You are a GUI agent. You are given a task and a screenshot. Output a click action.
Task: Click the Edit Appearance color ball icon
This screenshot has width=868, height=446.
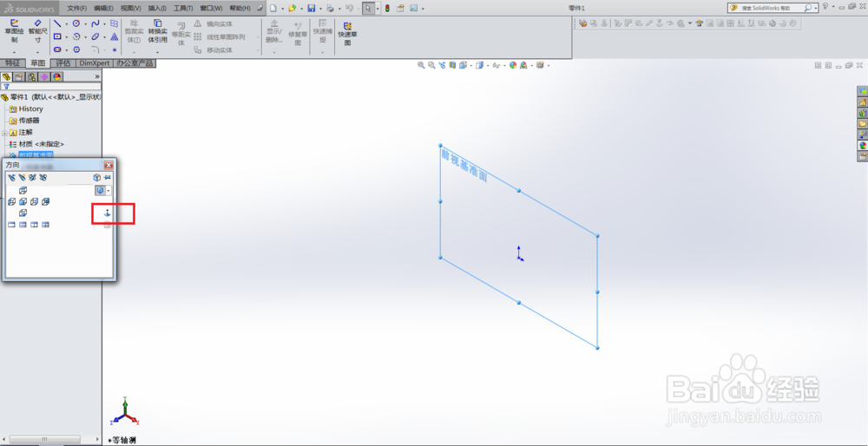pos(513,65)
